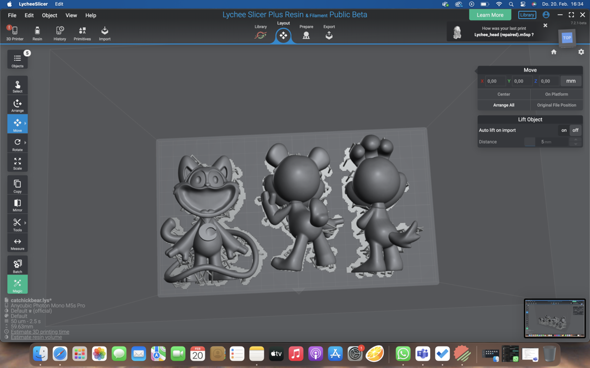This screenshot has height=368, width=590.
Task: Click the last print model thumbnail
Action: (457, 32)
